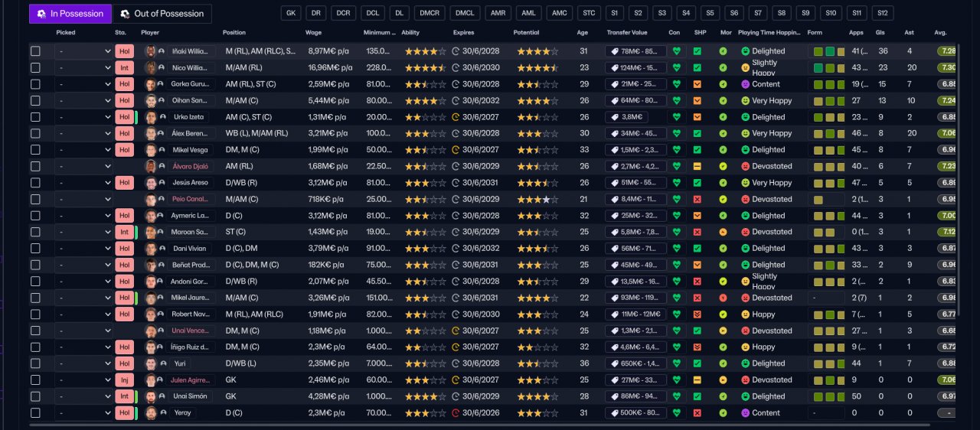Switch to the Out of Possession tab
The image size is (980, 430).
tap(162, 14)
